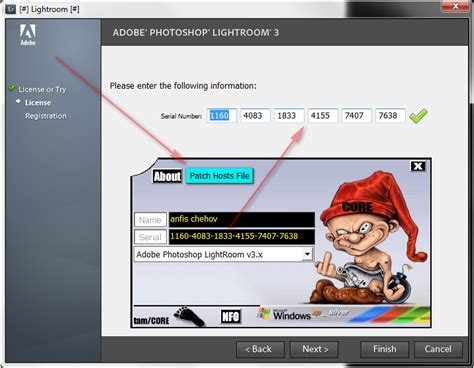Click the Serial label in keygen
This screenshot has height=368, width=474.
pos(150,237)
